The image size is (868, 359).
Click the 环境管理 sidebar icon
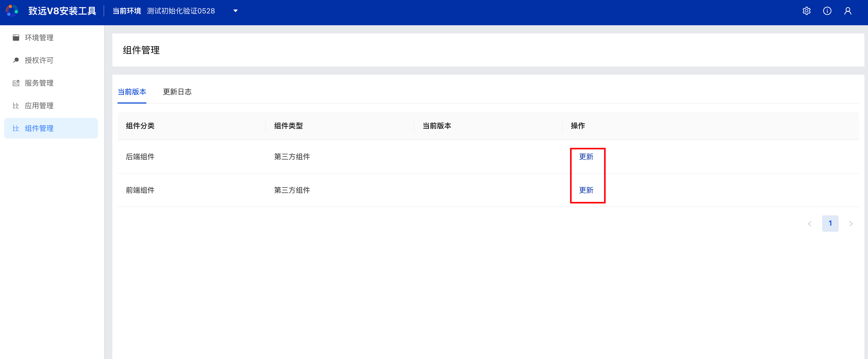16,38
